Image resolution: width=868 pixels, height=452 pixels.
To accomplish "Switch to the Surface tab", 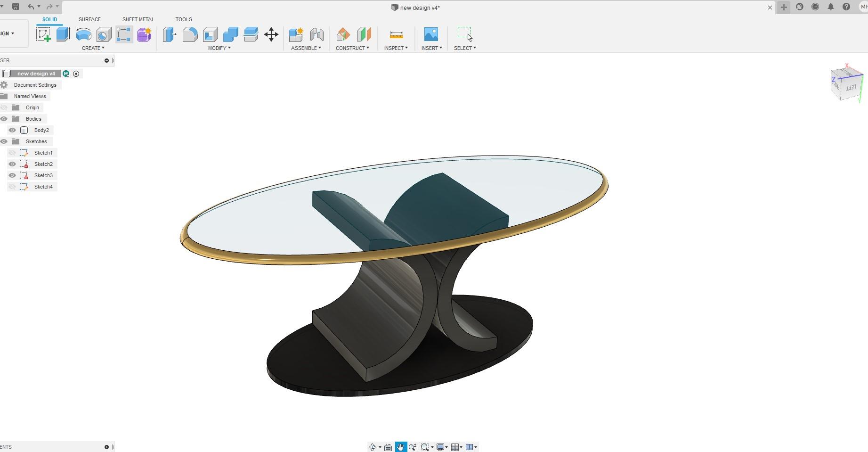I will (89, 19).
